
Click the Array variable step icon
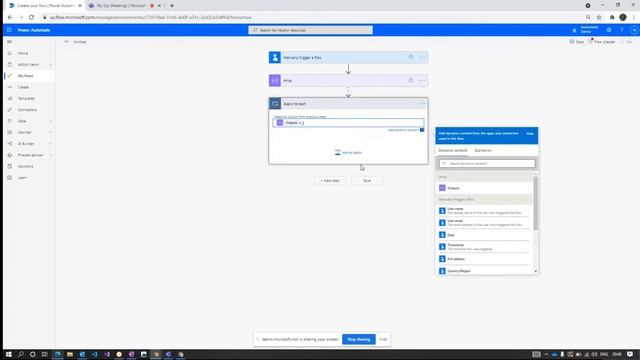point(275,80)
